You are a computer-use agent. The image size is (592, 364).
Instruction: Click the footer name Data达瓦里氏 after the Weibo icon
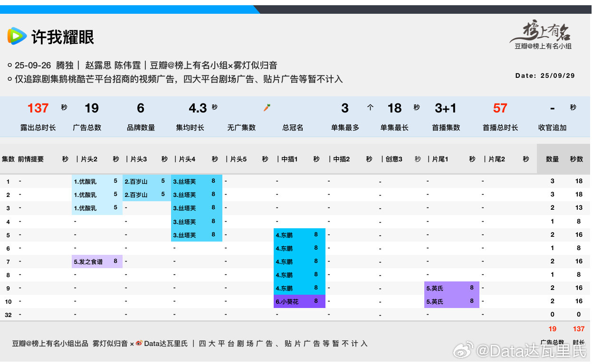click(166, 344)
